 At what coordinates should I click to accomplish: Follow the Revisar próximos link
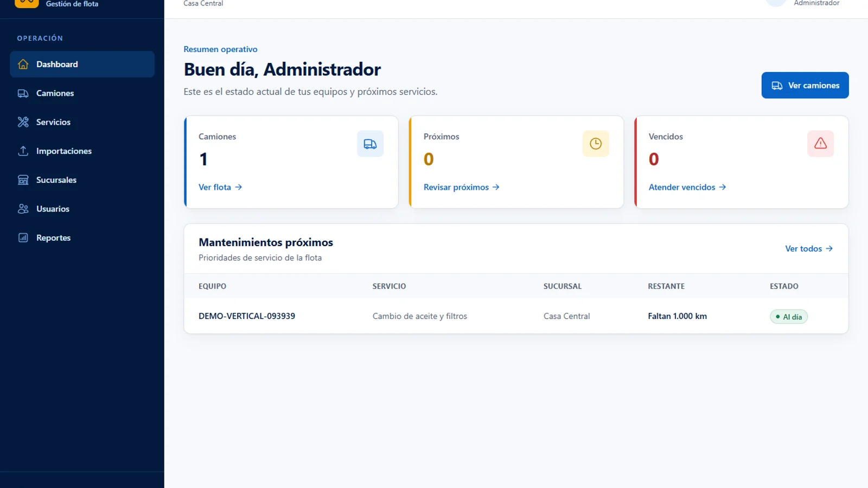pyautogui.click(x=462, y=187)
